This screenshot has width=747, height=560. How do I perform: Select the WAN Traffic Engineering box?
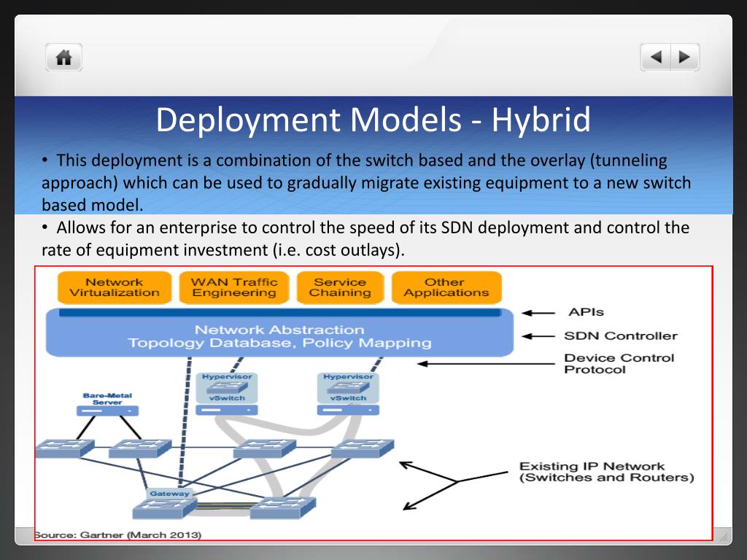pyautogui.click(x=234, y=287)
